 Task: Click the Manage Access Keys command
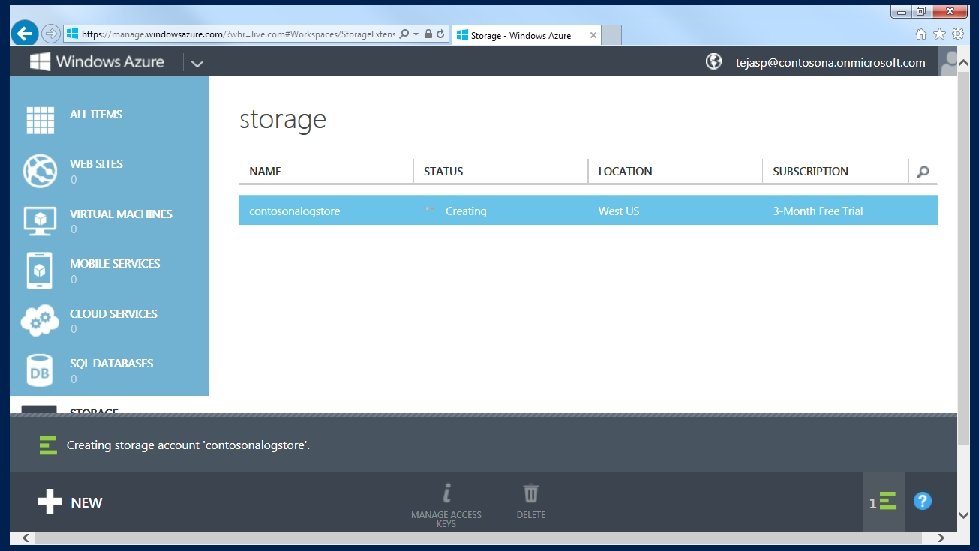[446, 505]
